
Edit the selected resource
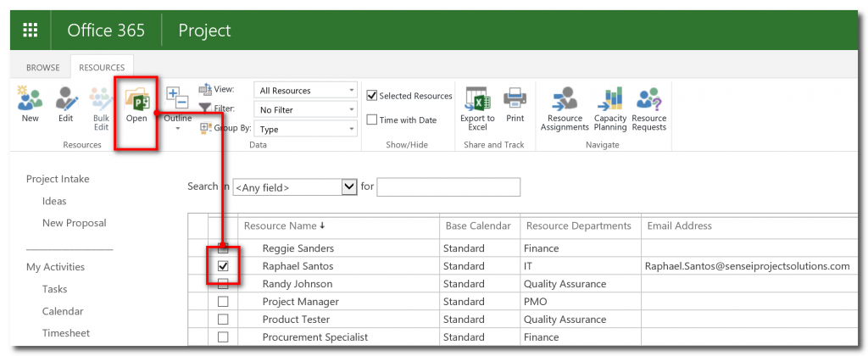[x=66, y=105]
